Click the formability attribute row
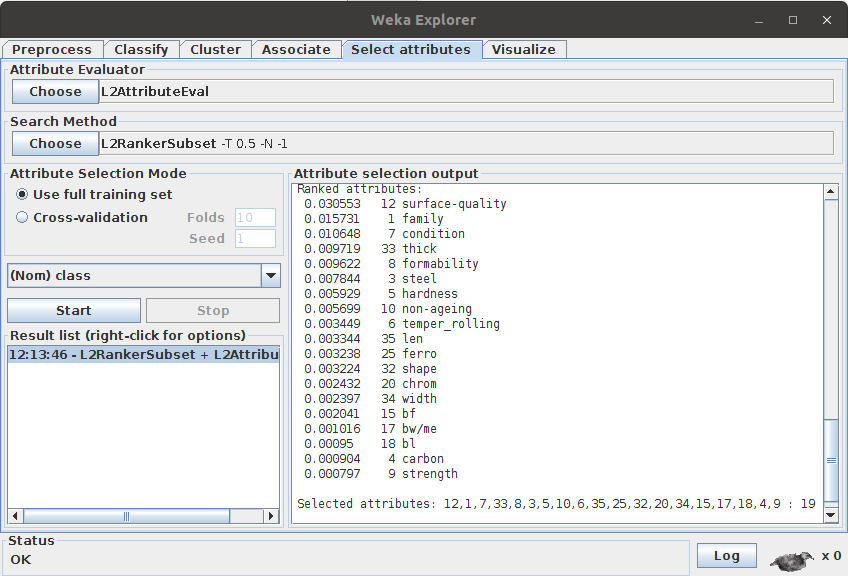 [x=391, y=264]
